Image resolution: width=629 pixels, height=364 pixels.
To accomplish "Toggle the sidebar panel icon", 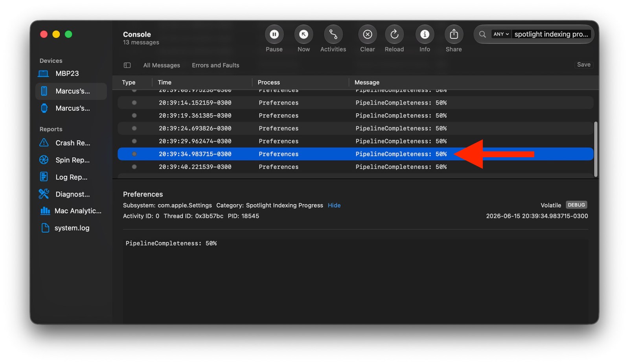I will click(x=127, y=65).
